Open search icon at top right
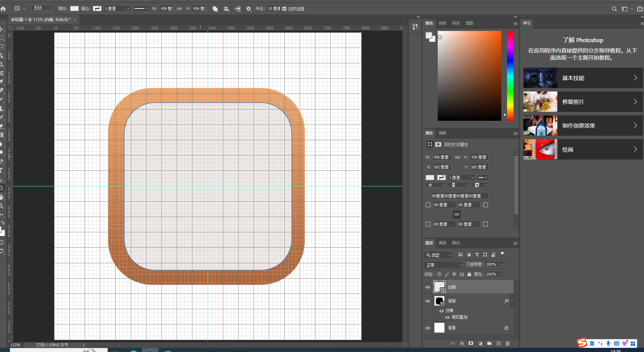 (614, 9)
